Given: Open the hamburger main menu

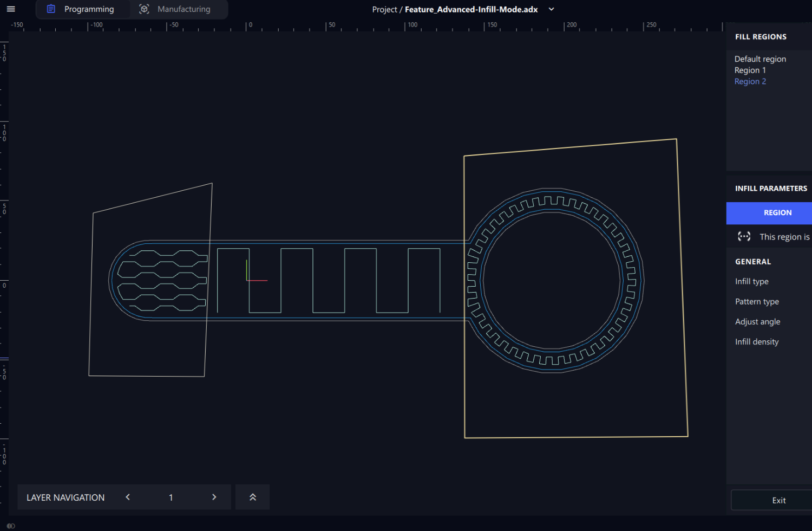Looking at the screenshot, I should click(11, 9).
